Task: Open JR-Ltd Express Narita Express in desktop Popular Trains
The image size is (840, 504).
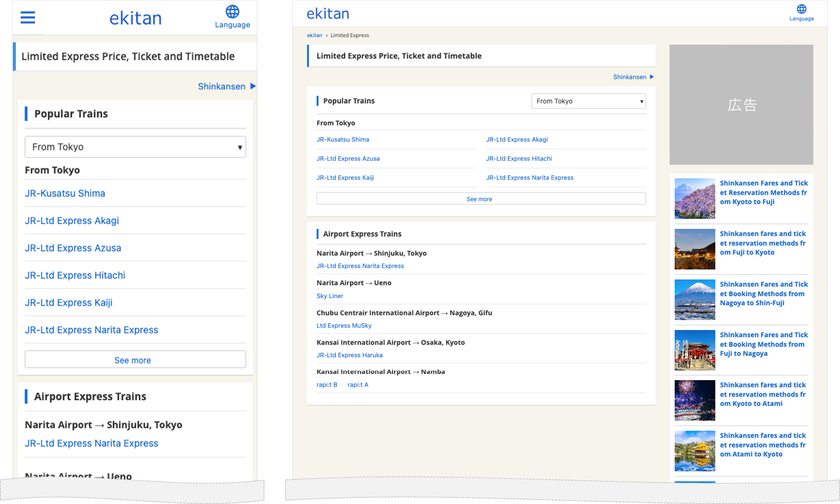Action: coord(529,177)
